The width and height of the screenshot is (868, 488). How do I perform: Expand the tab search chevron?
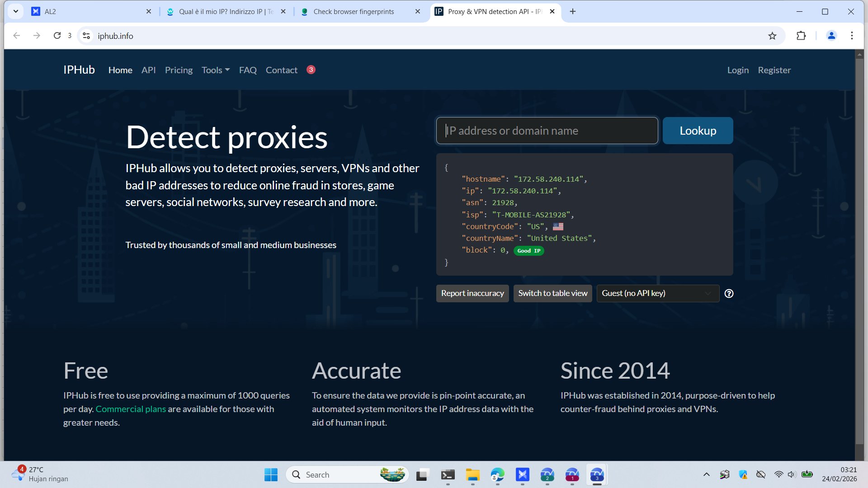click(x=16, y=11)
